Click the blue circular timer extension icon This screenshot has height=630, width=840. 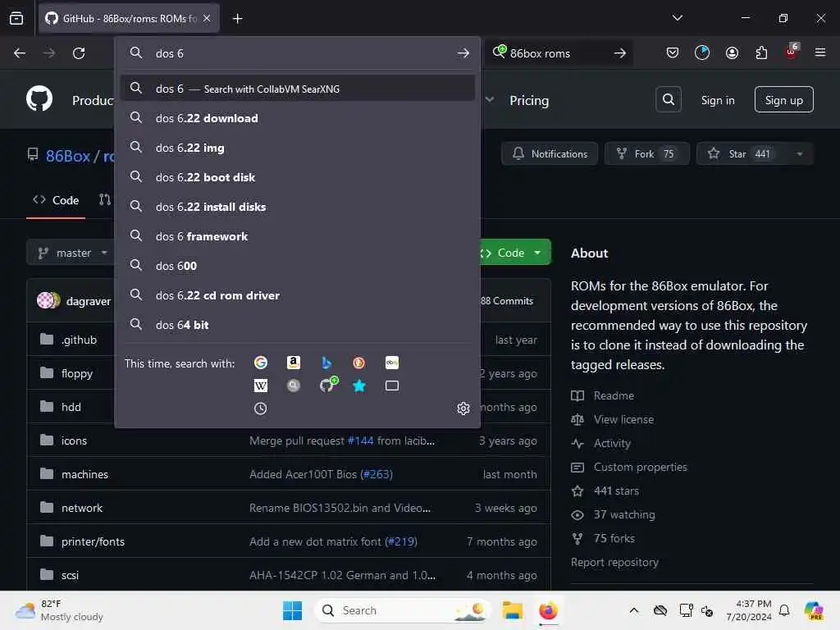tap(702, 52)
